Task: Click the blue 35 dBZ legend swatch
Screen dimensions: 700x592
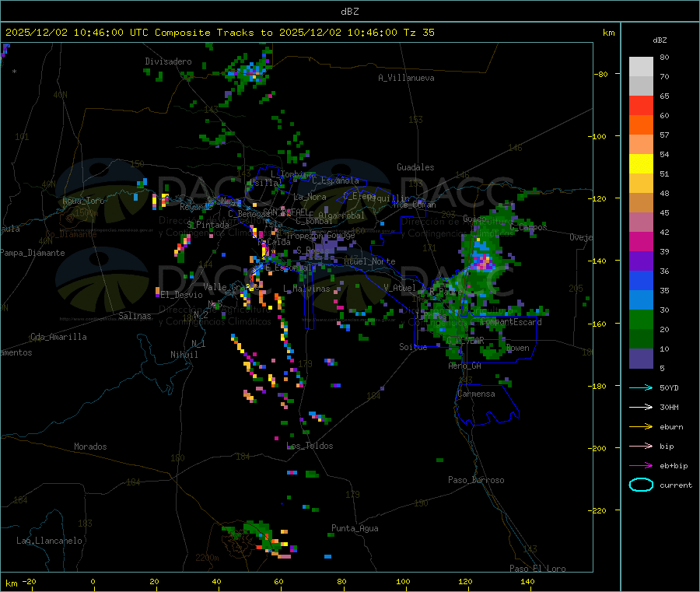Action: tap(641, 280)
